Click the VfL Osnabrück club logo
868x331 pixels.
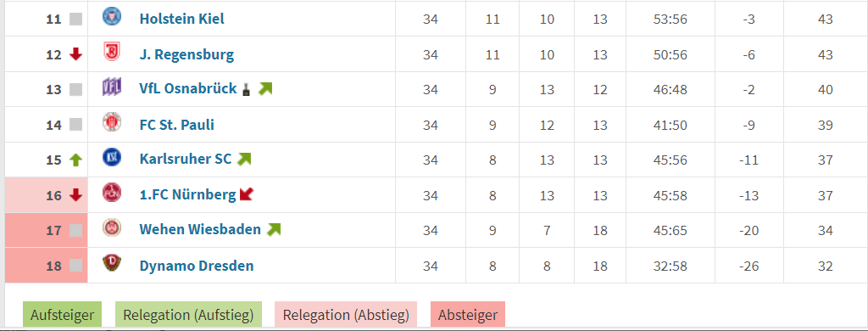pyautogui.click(x=111, y=87)
